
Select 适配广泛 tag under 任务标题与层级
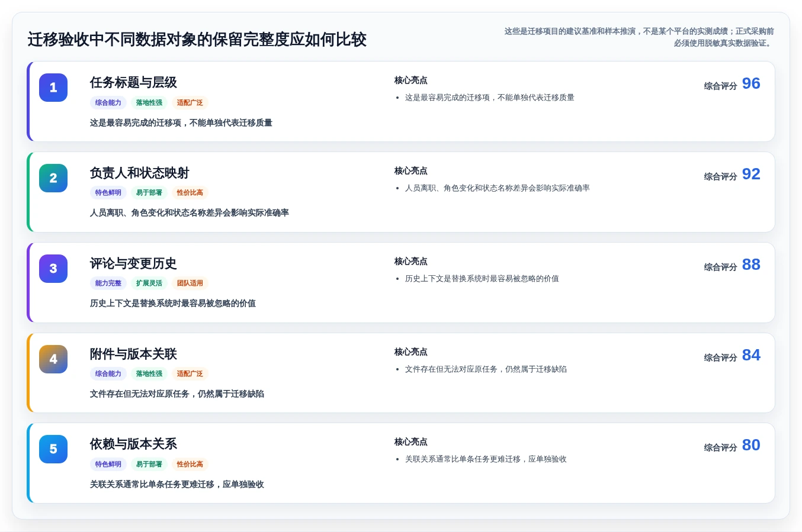190,102
